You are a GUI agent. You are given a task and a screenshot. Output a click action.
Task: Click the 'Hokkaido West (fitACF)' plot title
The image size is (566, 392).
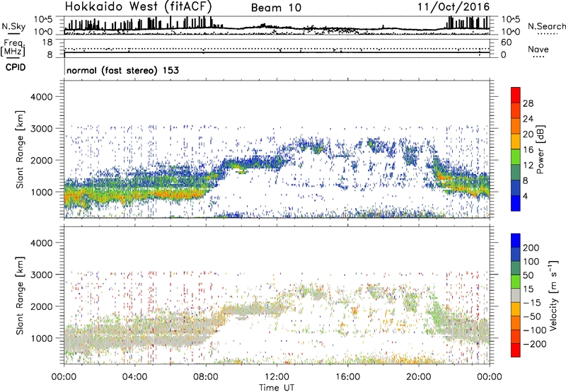click(138, 6)
